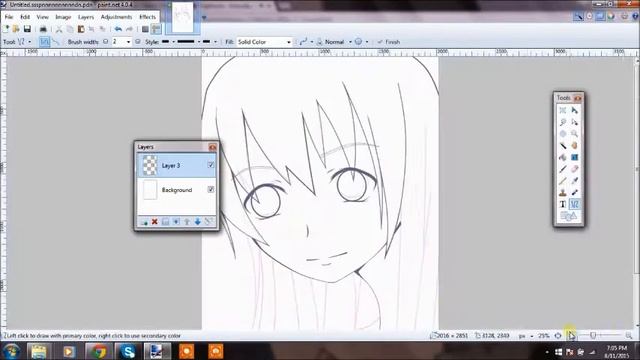Open the File menu
Viewport: 640px width, 360px height.
point(9,17)
